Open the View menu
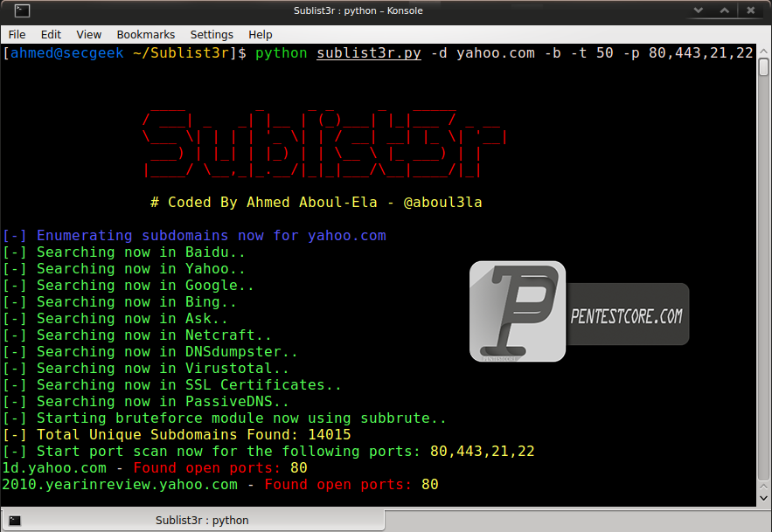772x532 pixels. pyautogui.click(x=88, y=34)
